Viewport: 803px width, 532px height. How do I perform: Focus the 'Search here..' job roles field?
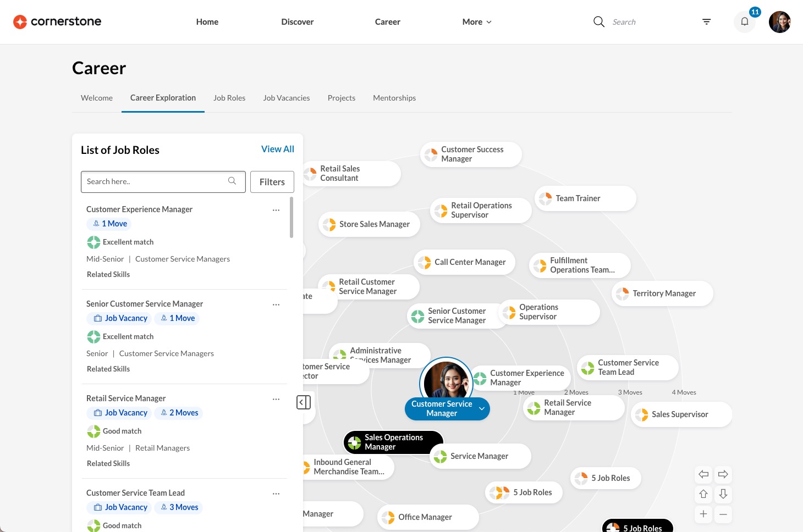(163, 182)
